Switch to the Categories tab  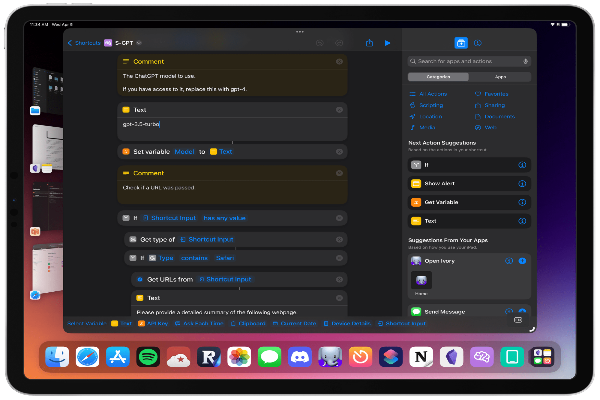point(438,77)
